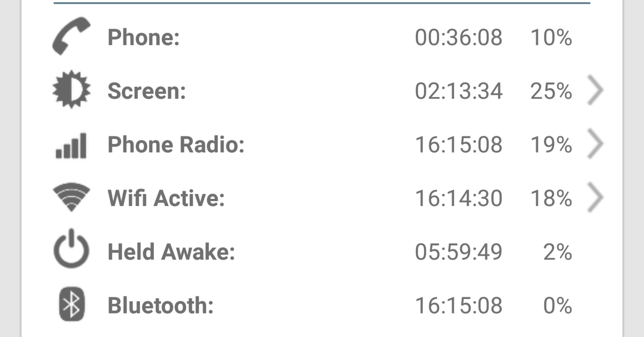Select the "Wifi Active:" row label

click(166, 198)
